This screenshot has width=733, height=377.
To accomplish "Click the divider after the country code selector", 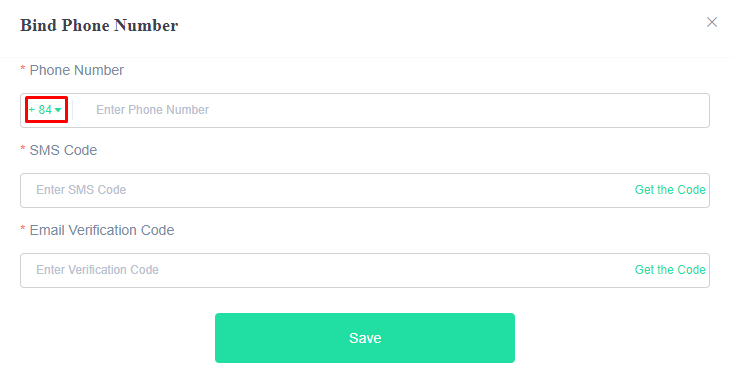I will (x=72, y=110).
